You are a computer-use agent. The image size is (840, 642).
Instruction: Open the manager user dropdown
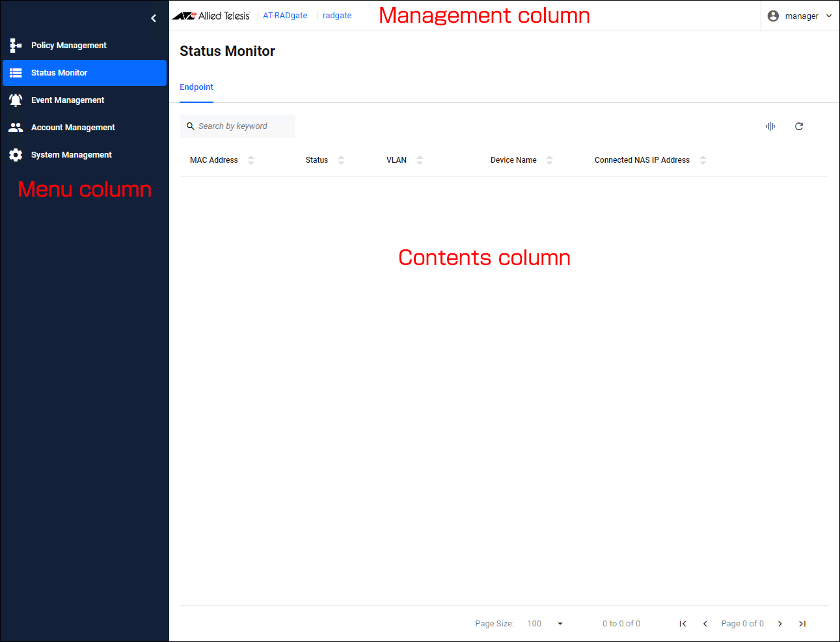coord(800,16)
